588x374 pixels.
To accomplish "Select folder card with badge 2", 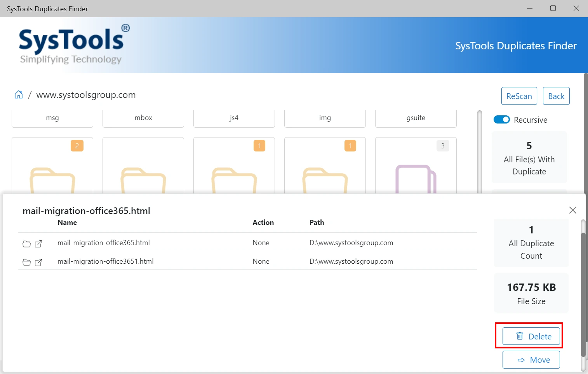I will [52, 165].
